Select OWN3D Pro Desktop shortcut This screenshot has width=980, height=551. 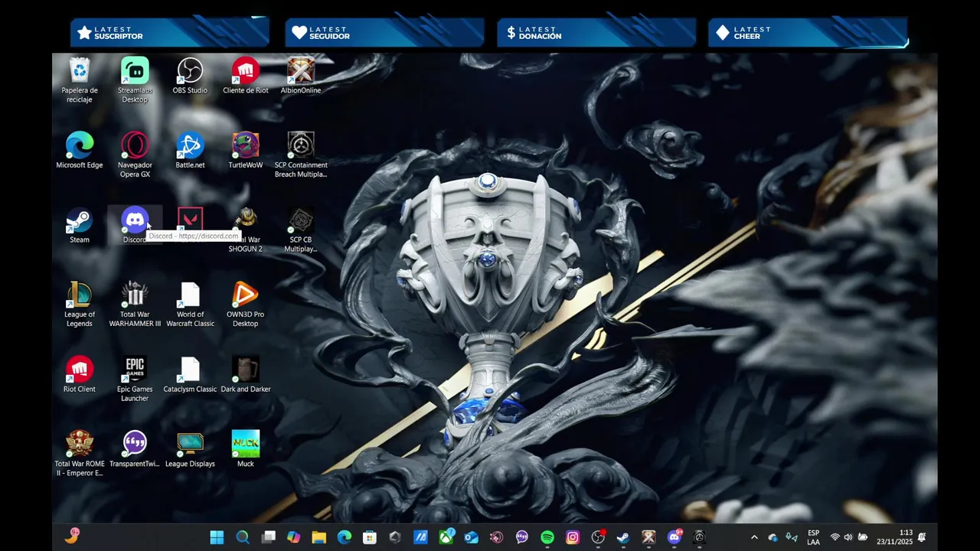pos(246,304)
